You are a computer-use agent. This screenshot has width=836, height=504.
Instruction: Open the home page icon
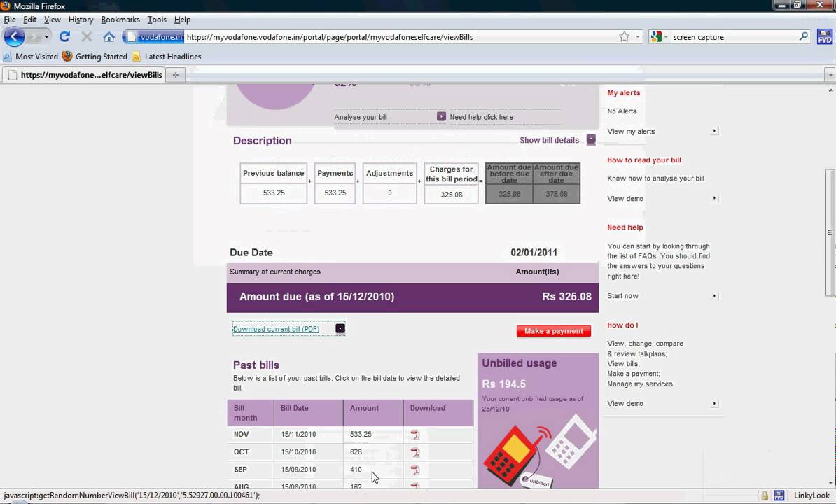click(109, 37)
